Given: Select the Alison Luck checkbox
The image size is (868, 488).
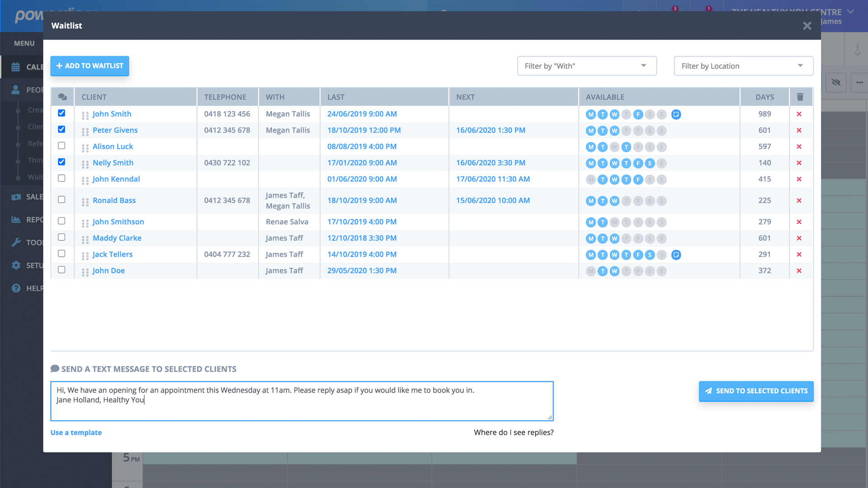Looking at the screenshot, I should (61, 145).
